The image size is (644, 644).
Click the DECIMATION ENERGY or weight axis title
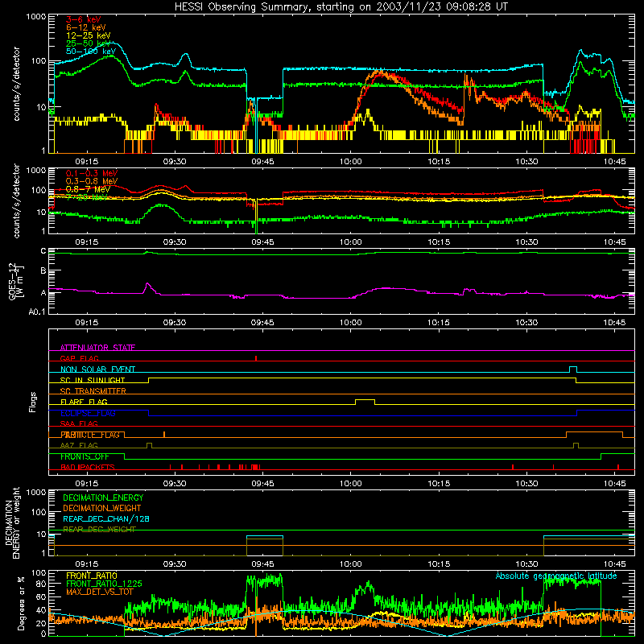[x=12, y=522]
